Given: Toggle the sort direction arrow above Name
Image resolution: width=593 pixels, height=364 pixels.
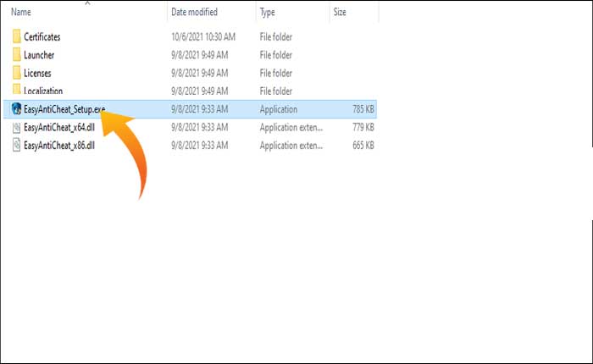Looking at the screenshot, I should pos(87,3).
